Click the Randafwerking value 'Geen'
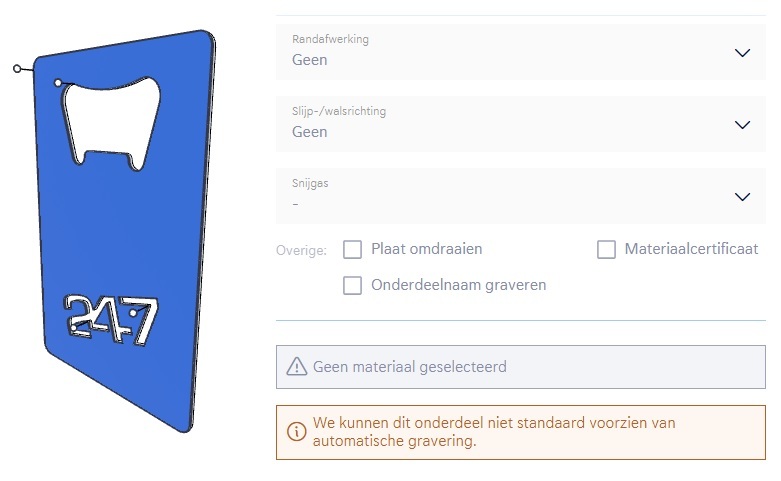 [x=310, y=60]
